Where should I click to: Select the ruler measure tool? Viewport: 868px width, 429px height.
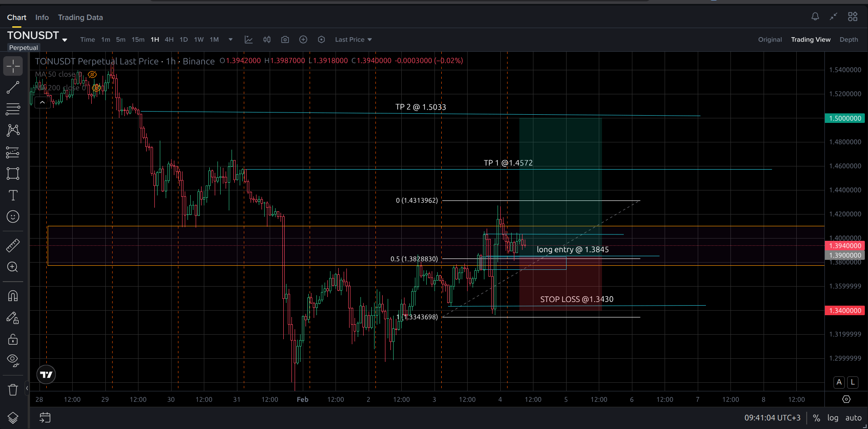click(x=13, y=245)
